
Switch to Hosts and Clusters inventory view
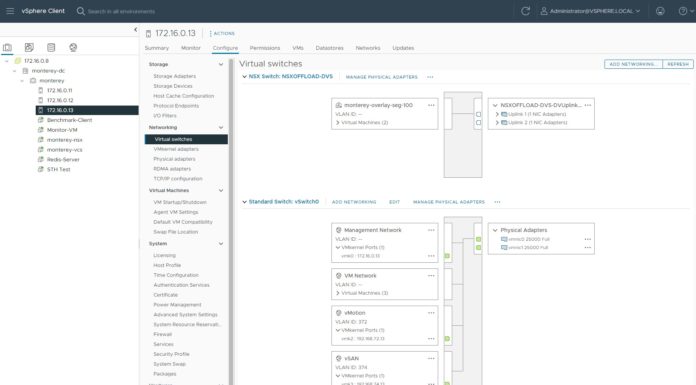tap(8, 47)
